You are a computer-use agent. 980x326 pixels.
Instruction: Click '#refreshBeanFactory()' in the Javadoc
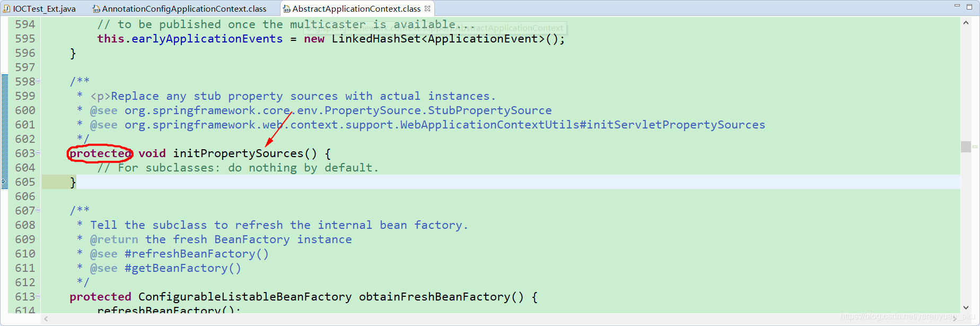197,254
